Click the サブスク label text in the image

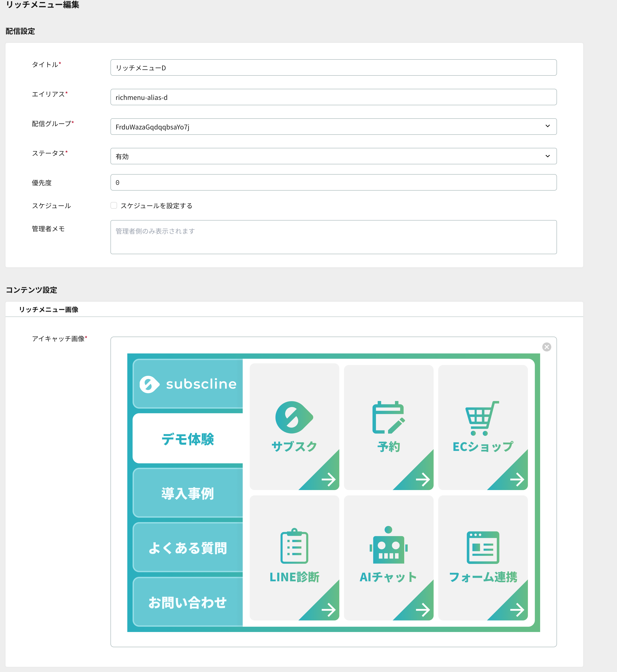[294, 446]
